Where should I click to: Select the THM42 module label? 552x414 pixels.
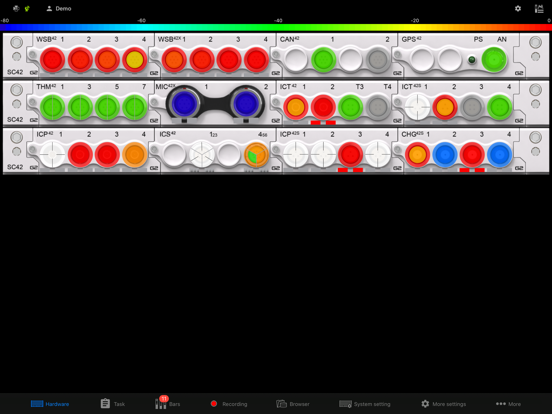46,86
